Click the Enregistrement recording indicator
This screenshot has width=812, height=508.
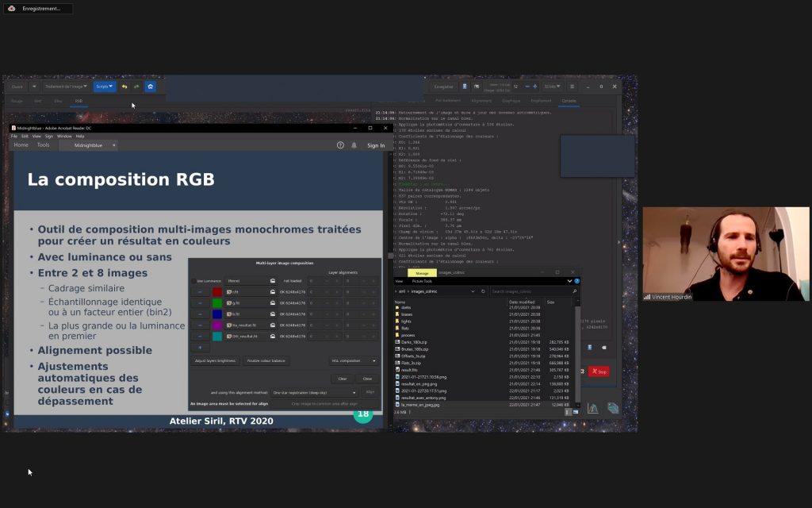[38, 8]
